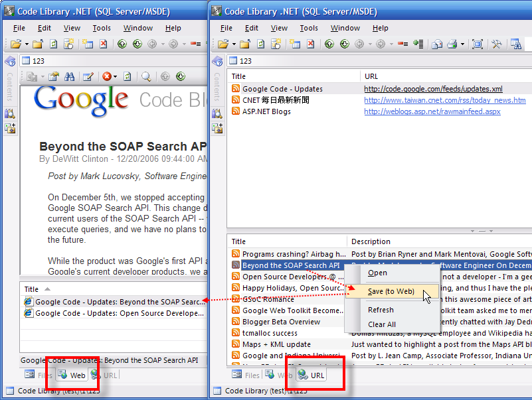
Task: Click the magnifier zoom icon in left window
Action: (x=146, y=76)
